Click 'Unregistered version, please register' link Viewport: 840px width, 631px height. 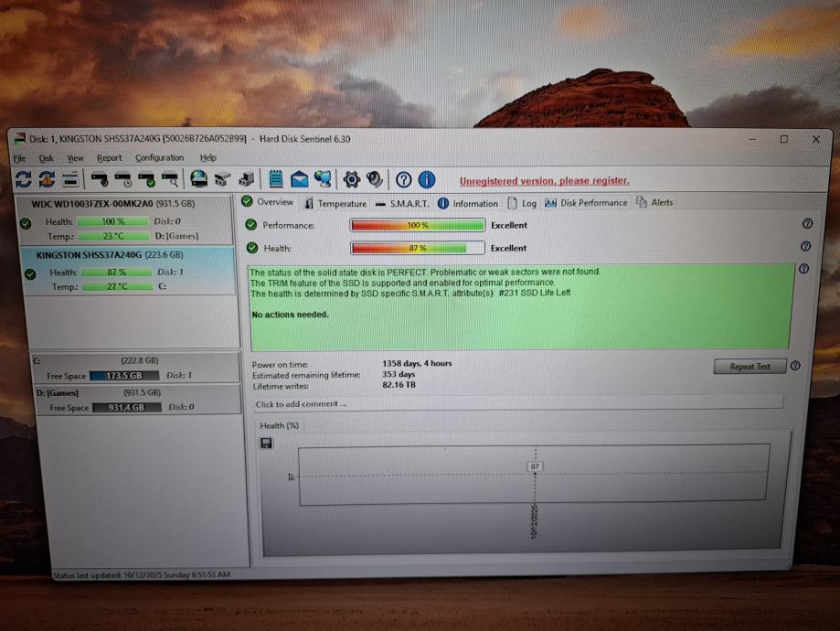coord(544,181)
